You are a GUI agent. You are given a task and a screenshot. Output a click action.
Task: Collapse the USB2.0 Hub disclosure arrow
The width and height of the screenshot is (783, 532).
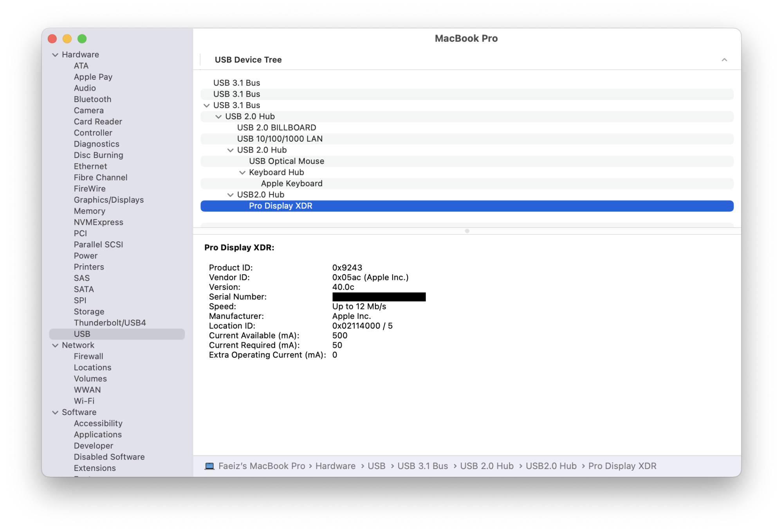click(x=230, y=195)
